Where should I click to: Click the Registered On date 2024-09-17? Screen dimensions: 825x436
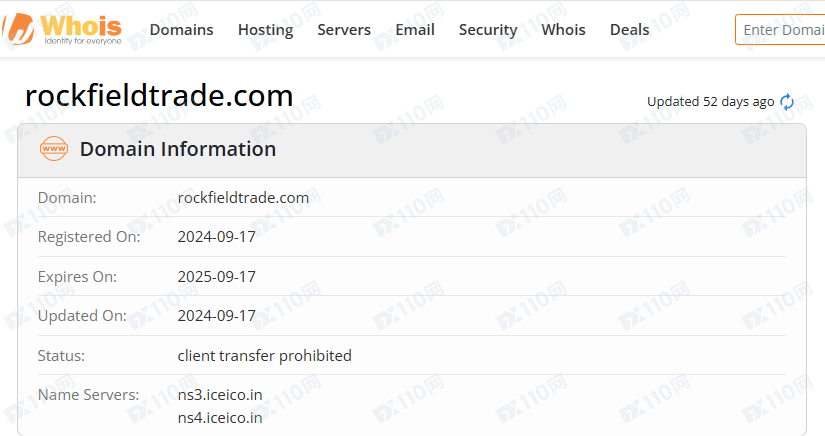pos(216,237)
